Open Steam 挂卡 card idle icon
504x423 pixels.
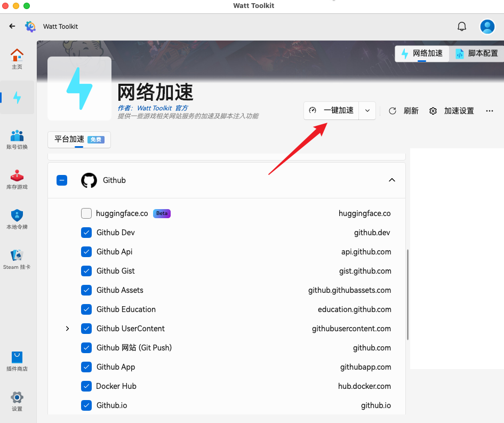(17, 259)
